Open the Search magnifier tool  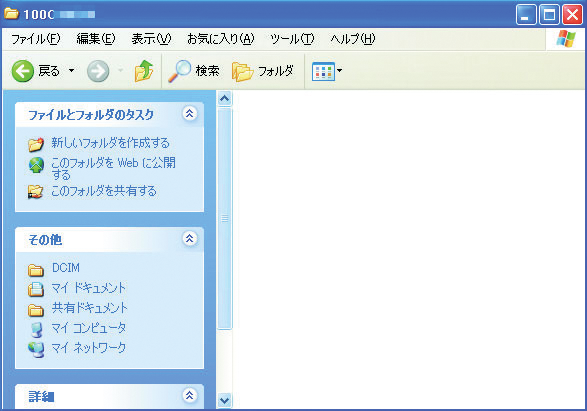[x=179, y=71]
